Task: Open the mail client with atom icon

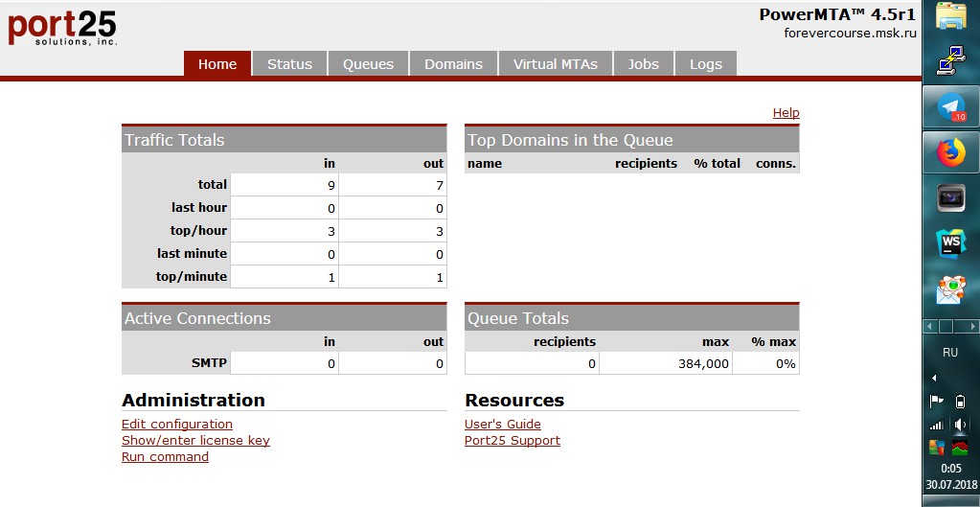Action: (x=950, y=290)
